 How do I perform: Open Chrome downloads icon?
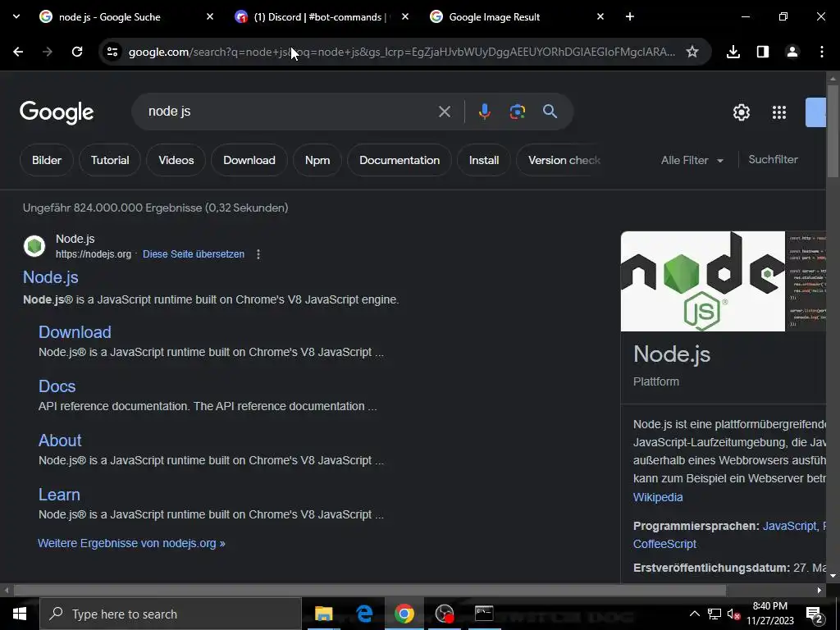(x=733, y=52)
